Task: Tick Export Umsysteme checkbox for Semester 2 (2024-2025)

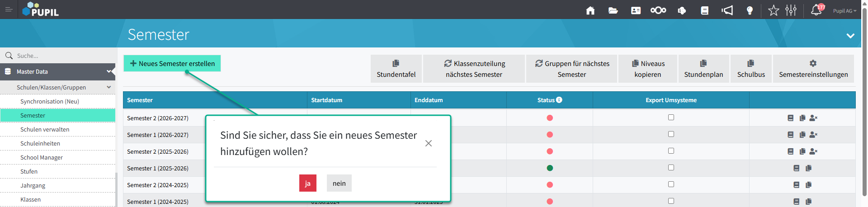Action: (671, 184)
